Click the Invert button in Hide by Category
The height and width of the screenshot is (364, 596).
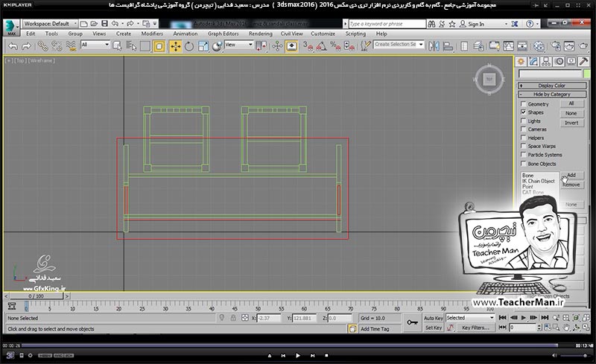tap(571, 123)
